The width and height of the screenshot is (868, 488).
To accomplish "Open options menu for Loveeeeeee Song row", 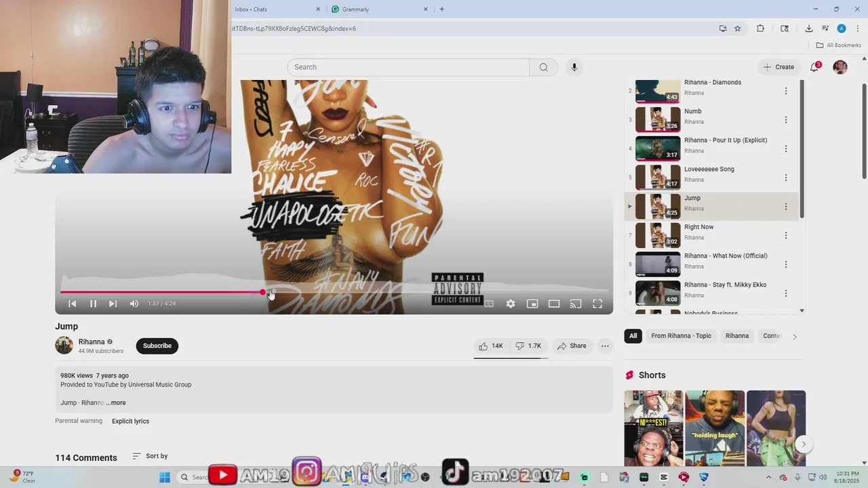I will tap(786, 178).
